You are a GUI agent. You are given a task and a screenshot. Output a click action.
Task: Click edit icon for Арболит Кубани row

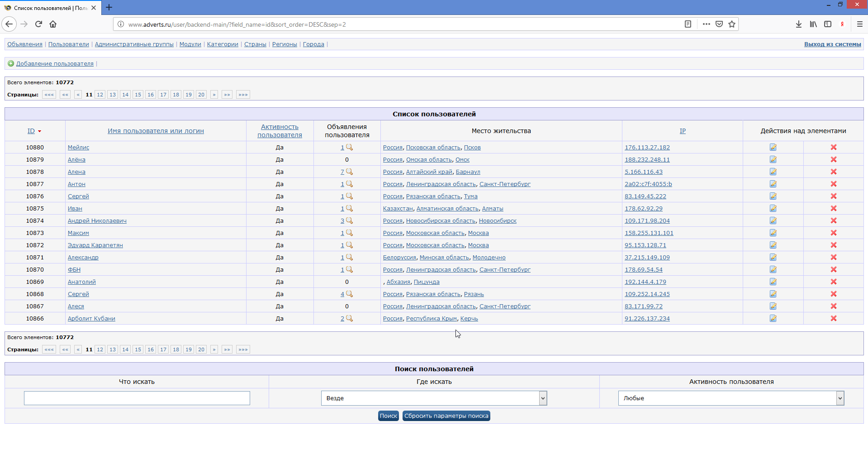click(773, 318)
